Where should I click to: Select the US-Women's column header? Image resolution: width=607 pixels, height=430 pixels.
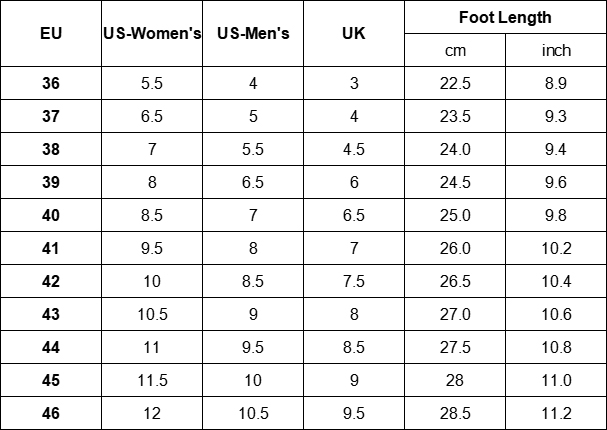coord(152,33)
